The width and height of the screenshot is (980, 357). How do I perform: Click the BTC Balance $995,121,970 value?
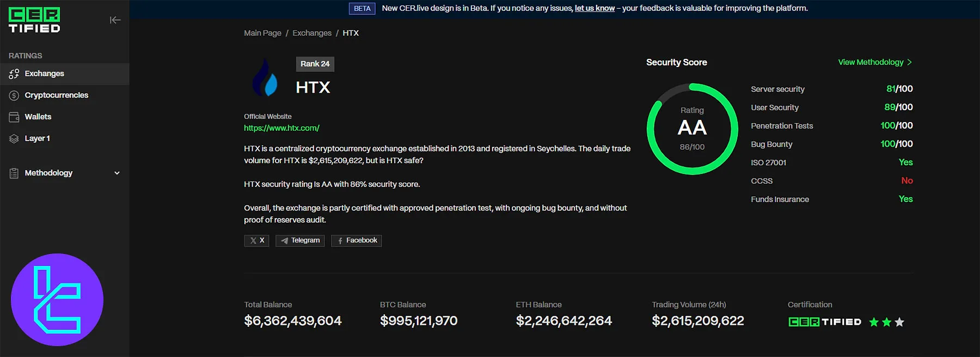tap(419, 321)
